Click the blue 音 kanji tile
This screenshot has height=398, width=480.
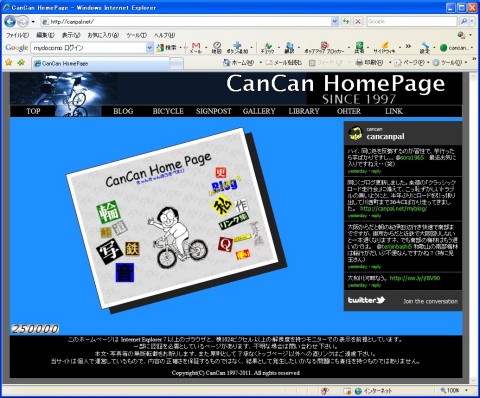pyautogui.click(x=125, y=272)
